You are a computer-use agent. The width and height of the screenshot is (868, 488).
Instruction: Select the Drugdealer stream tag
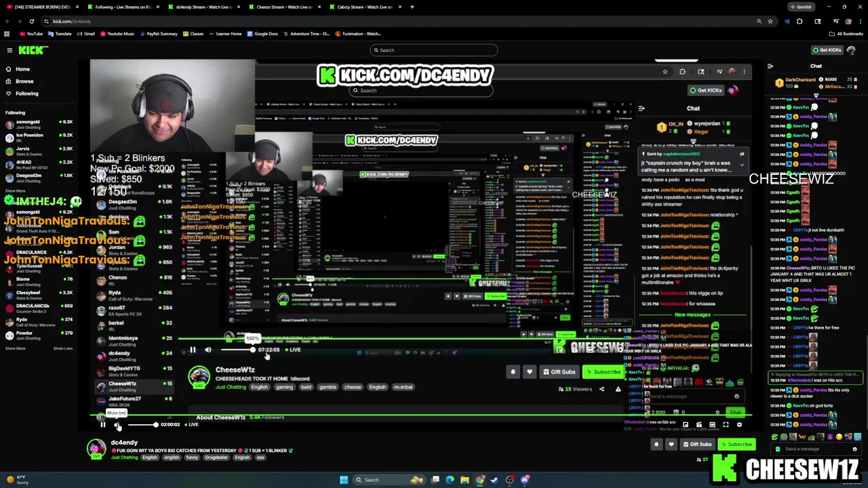click(x=216, y=457)
